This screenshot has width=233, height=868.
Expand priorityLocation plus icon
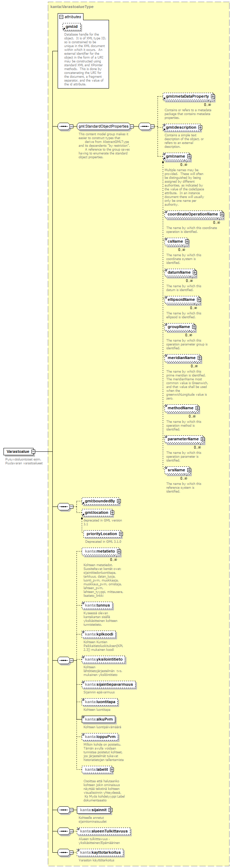coord(121,534)
